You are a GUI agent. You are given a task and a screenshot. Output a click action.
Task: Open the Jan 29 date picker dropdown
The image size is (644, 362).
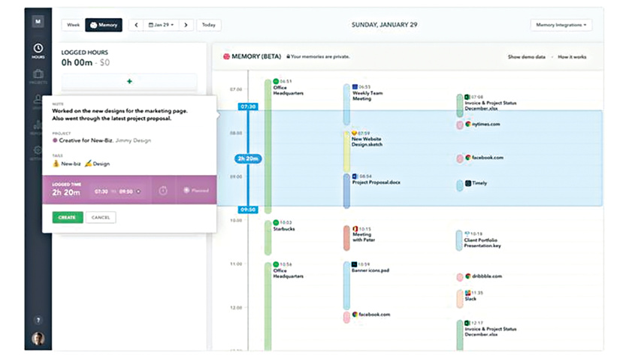162,25
